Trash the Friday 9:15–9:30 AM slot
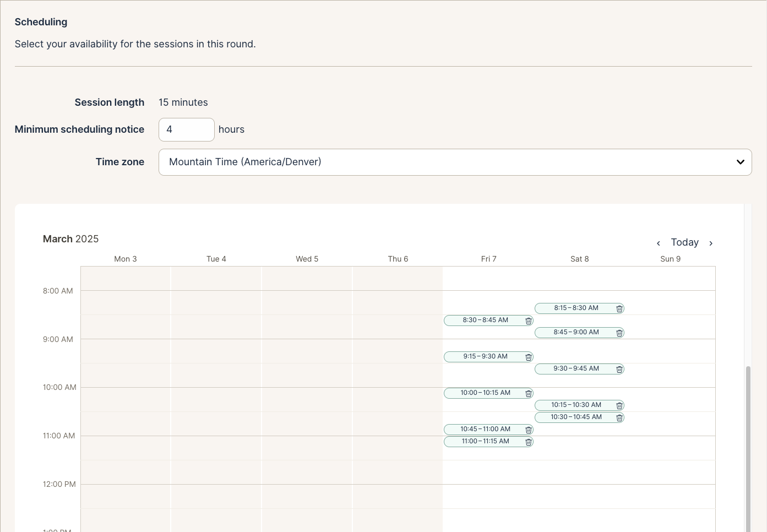Screen dimensions: 767x532 pyautogui.click(x=529, y=357)
